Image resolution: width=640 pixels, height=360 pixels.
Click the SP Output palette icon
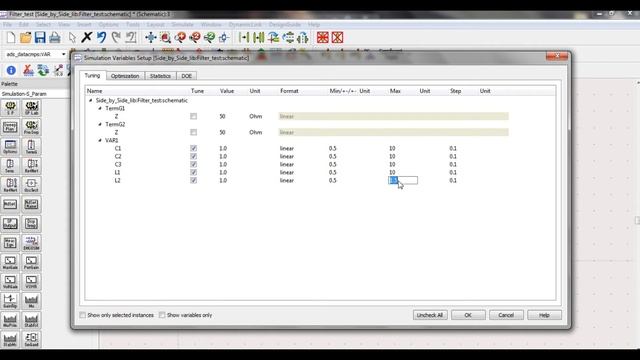pyautogui.click(x=10, y=223)
